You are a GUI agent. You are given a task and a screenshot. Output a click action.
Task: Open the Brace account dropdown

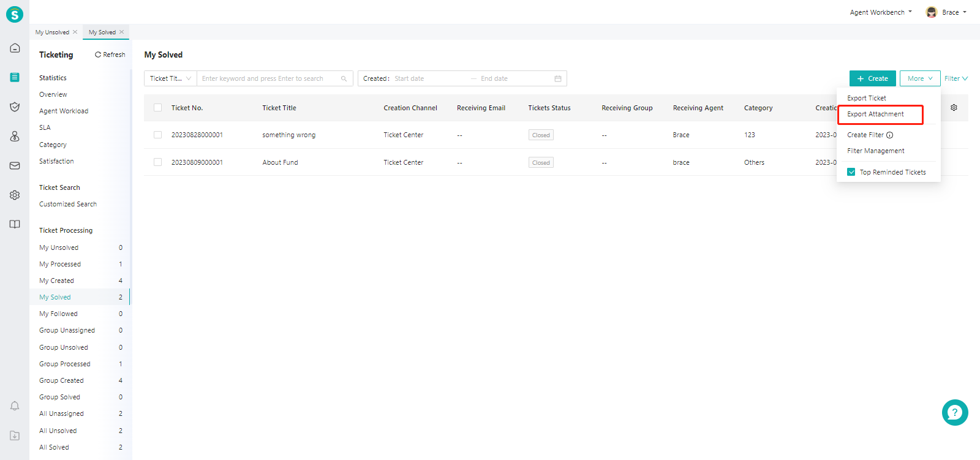954,12
